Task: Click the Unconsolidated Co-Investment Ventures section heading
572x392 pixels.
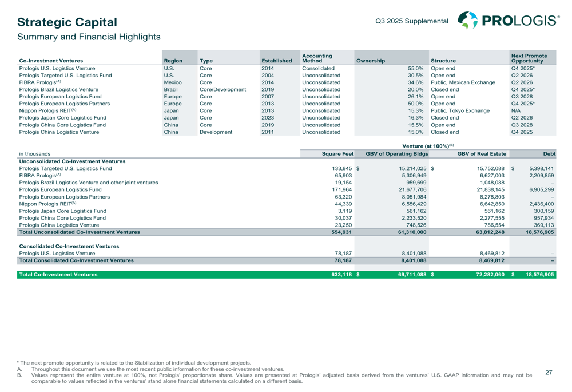Action: [67, 161]
